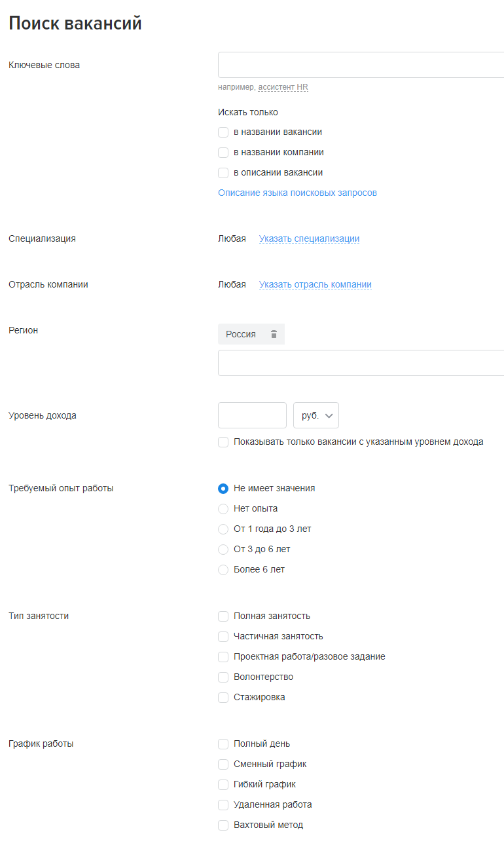Screen dimensions: 504x845
Task: Choose «От 1 года до 3 лет» experience
Action: [x=223, y=529]
